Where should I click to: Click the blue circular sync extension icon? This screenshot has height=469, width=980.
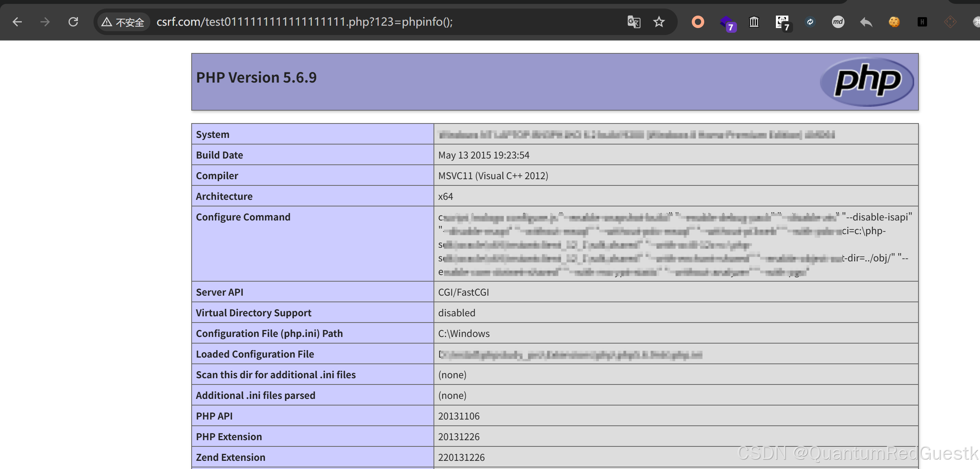tap(810, 22)
